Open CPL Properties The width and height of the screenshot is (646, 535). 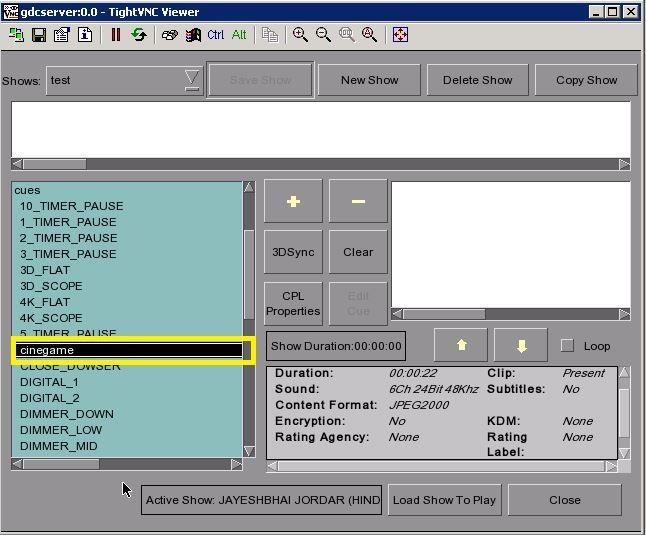click(293, 304)
